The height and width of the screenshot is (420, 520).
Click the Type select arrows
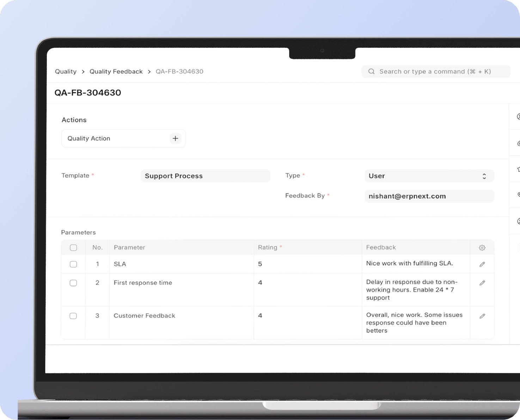coord(484,176)
